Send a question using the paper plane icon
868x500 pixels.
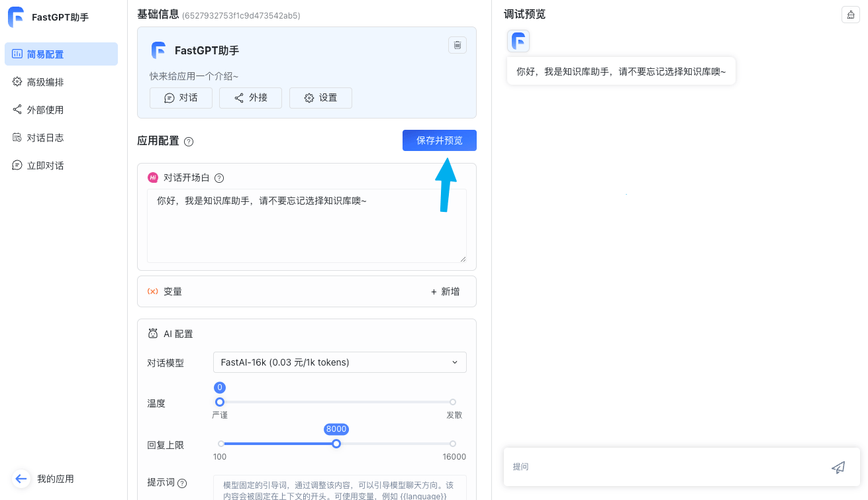[x=838, y=467]
